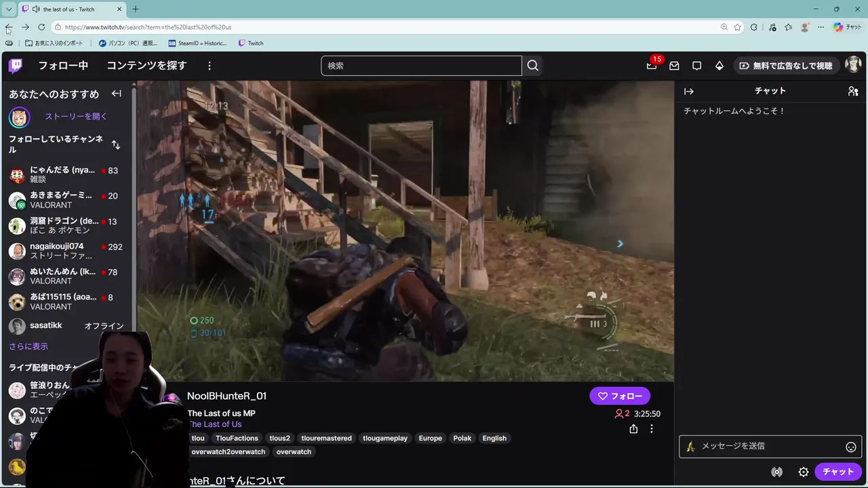Open あきまるゲーミ VALORANT channel

[65, 200]
